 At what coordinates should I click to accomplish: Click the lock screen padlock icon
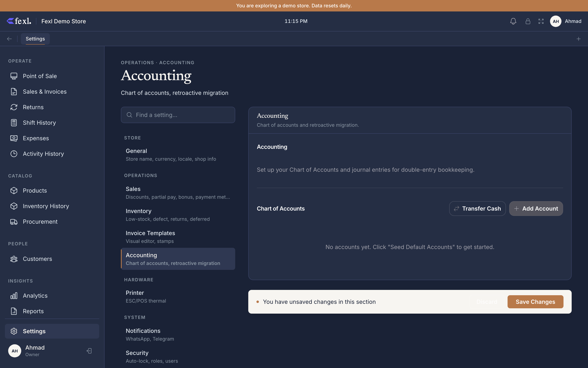click(x=528, y=21)
